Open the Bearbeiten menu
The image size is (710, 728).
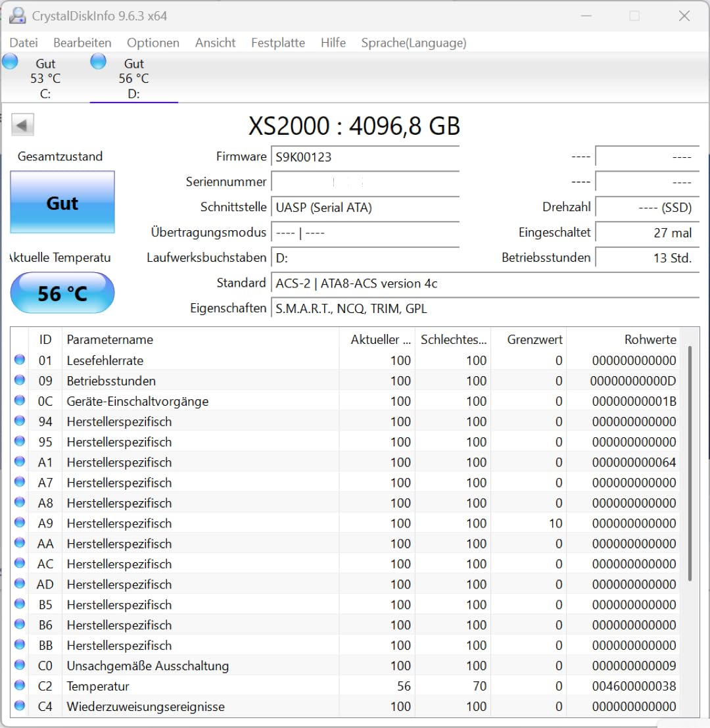82,43
